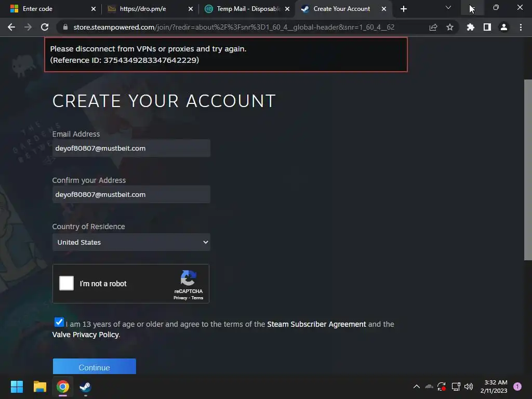Open a new browser tab
532x399 pixels.
[403, 9]
